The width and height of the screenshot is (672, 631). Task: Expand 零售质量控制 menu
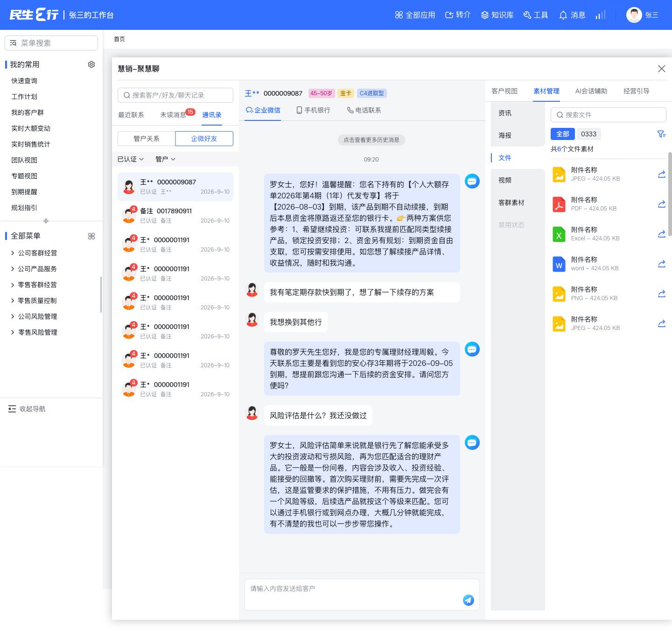[x=34, y=301]
